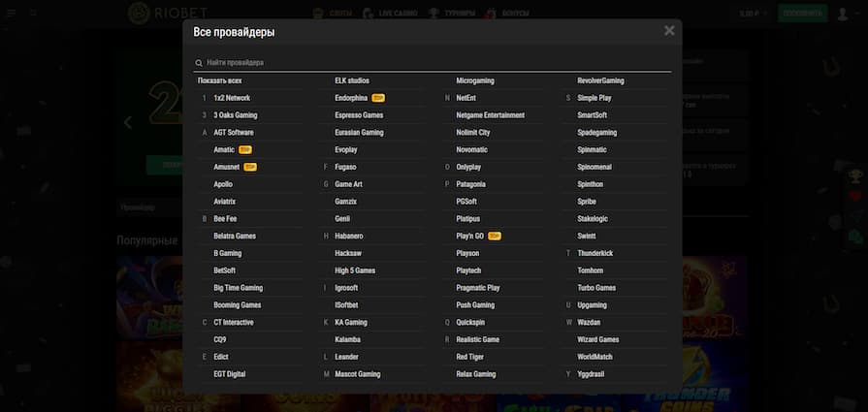Viewport: 868px width, 412px height.
Task: Choose BetSoft provider
Action: point(225,271)
